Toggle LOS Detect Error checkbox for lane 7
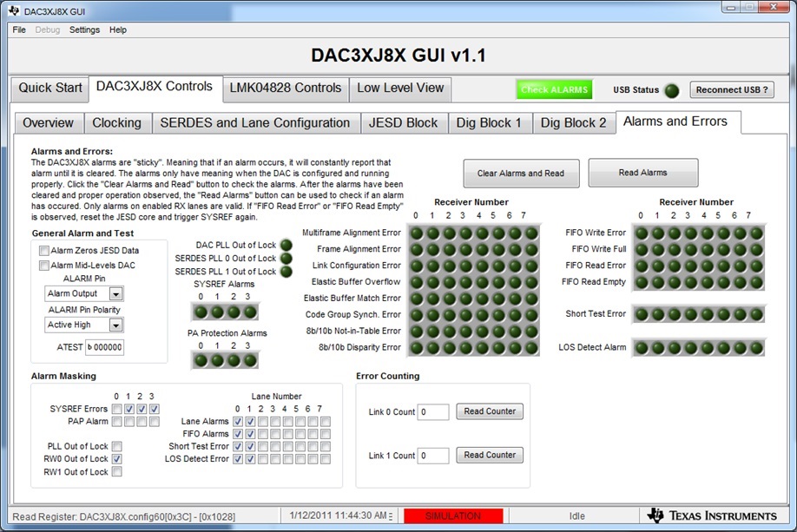This screenshot has width=797, height=532. tap(326, 459)
